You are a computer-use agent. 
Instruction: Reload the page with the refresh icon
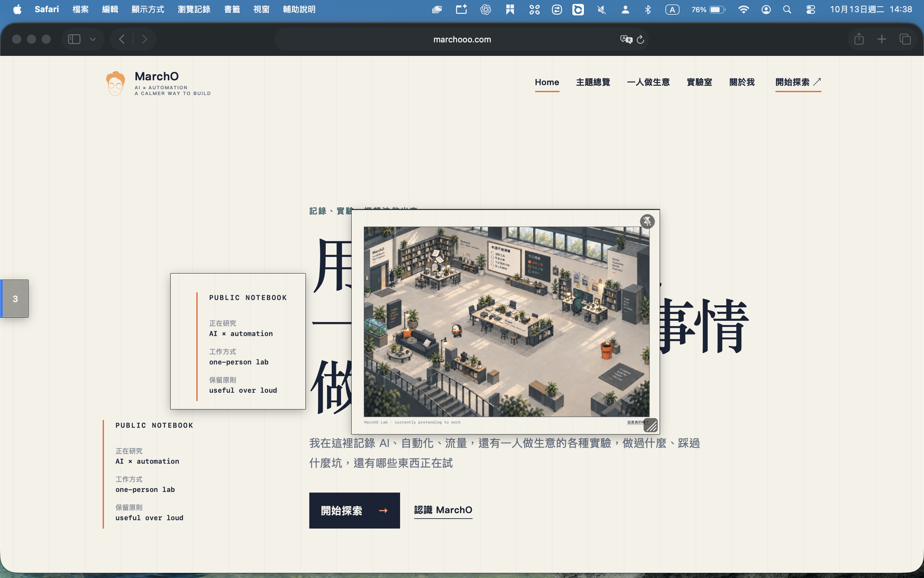point(641,39)
